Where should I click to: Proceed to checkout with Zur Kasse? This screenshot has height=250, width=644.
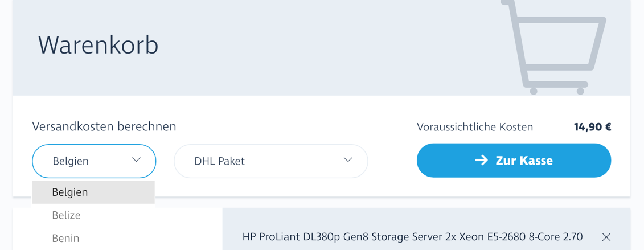pos(514,161)
